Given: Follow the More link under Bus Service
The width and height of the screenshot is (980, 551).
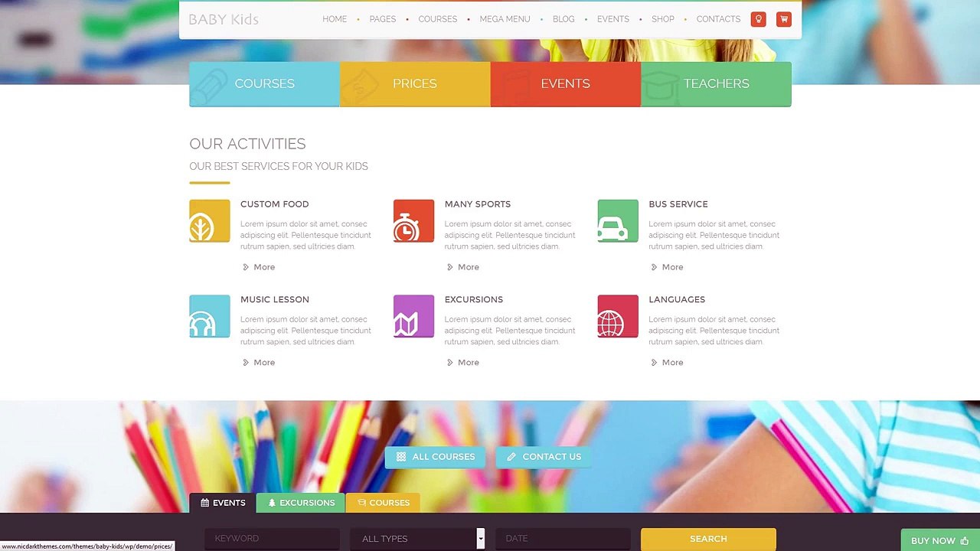Looking at the screenshot, I should [667, 267].
